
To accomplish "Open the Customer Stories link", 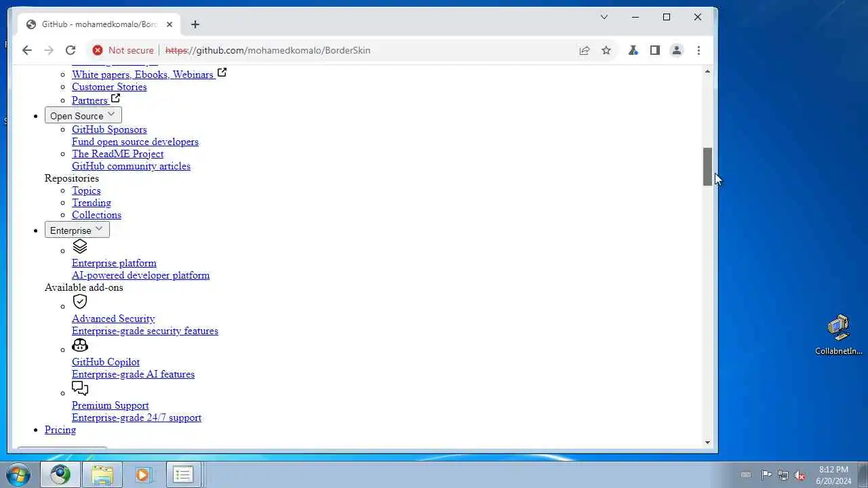I will [x=109, y=87].
